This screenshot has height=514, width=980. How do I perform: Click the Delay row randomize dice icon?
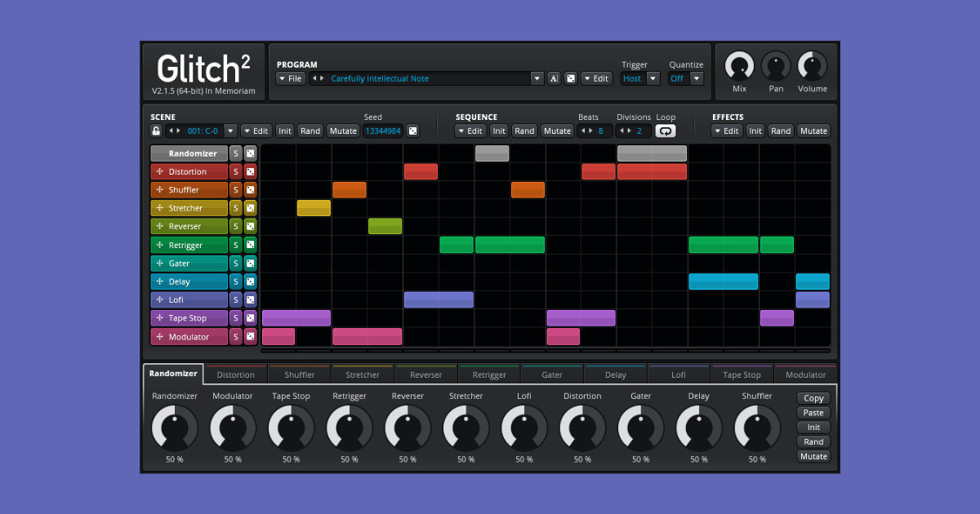click(x=251, y=281)
